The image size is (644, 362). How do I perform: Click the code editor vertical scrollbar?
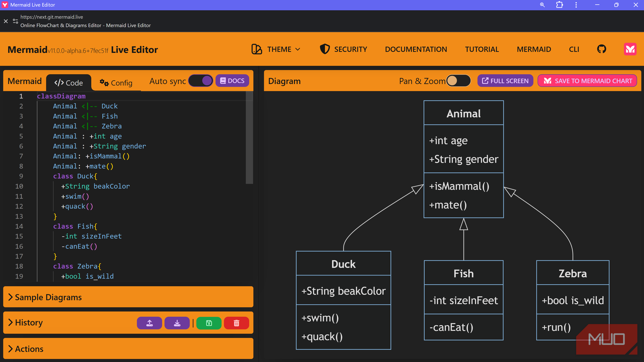(249, 138)
